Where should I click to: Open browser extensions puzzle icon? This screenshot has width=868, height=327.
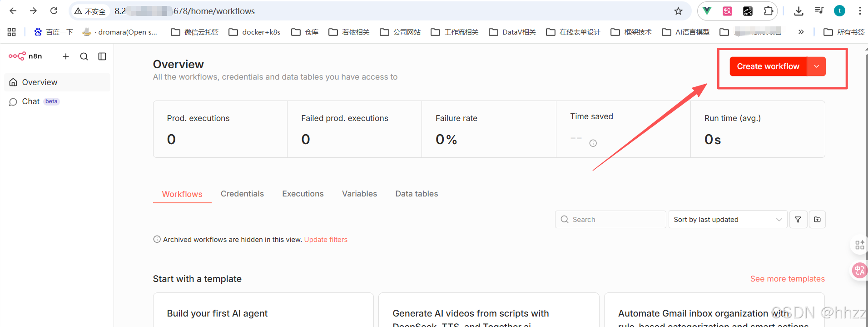[768, 11]
